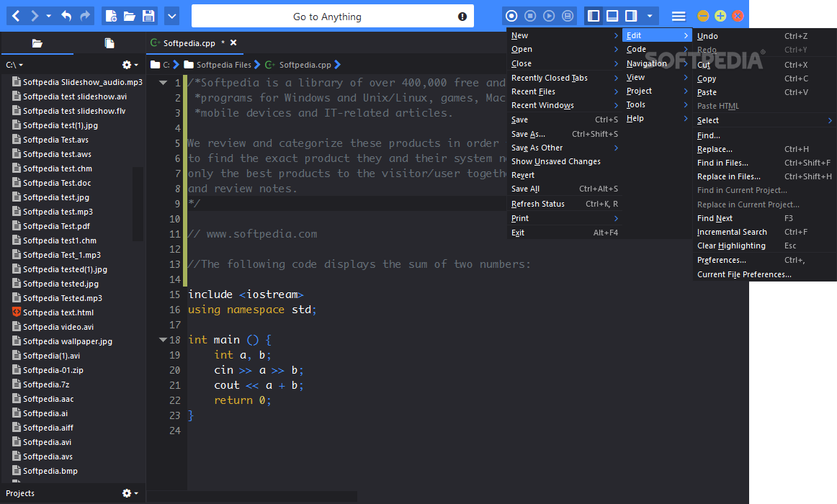The height and width of the screenshot is (504, 837).
Task: Stop macro recording
Action: pos(530,16)
